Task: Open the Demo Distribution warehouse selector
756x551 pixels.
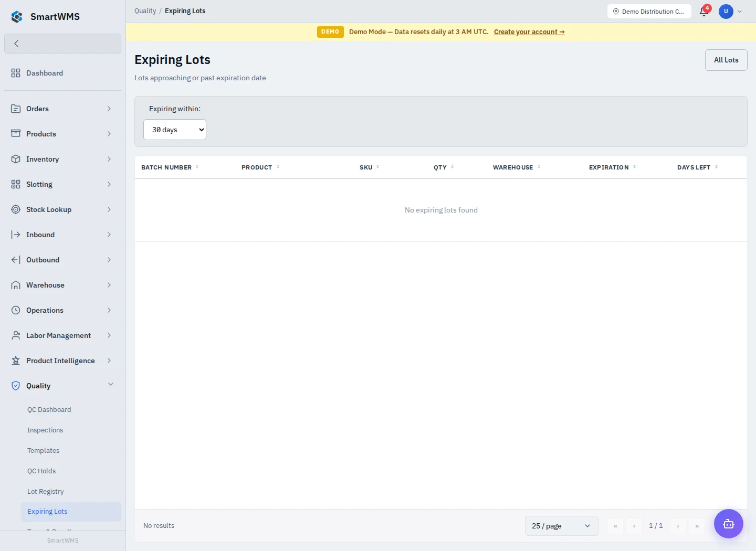Action: pyautogui.click(x=649, y=12)
